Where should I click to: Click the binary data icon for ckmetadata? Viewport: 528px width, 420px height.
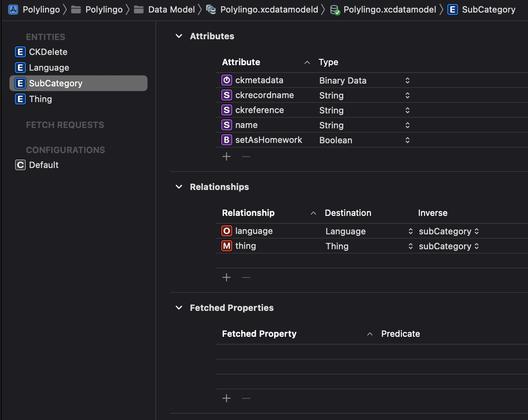pos(227,80)
